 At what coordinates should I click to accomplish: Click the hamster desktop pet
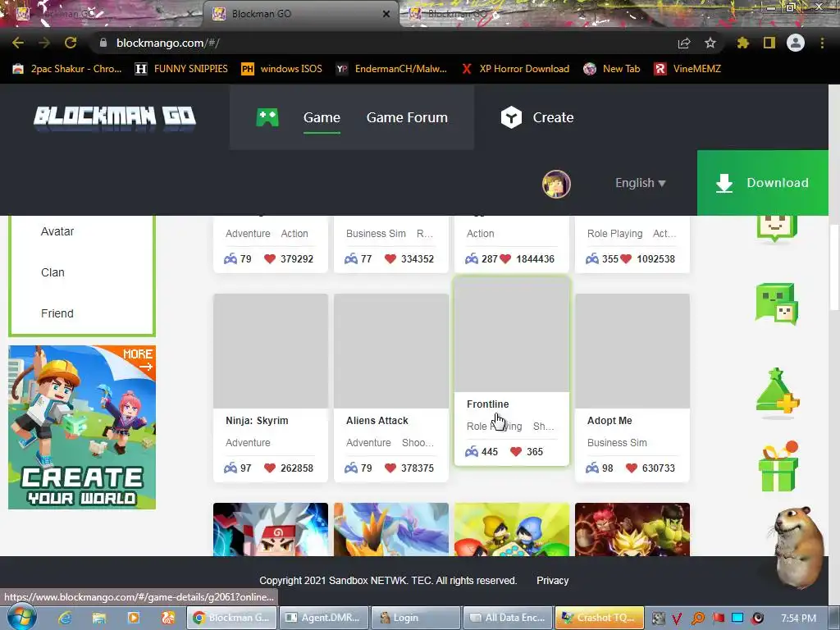click(797, 546)
